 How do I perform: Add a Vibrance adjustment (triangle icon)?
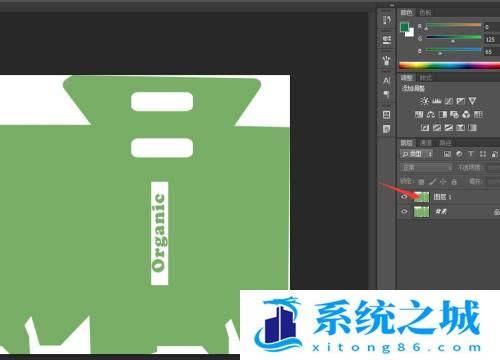coord(472,101)
